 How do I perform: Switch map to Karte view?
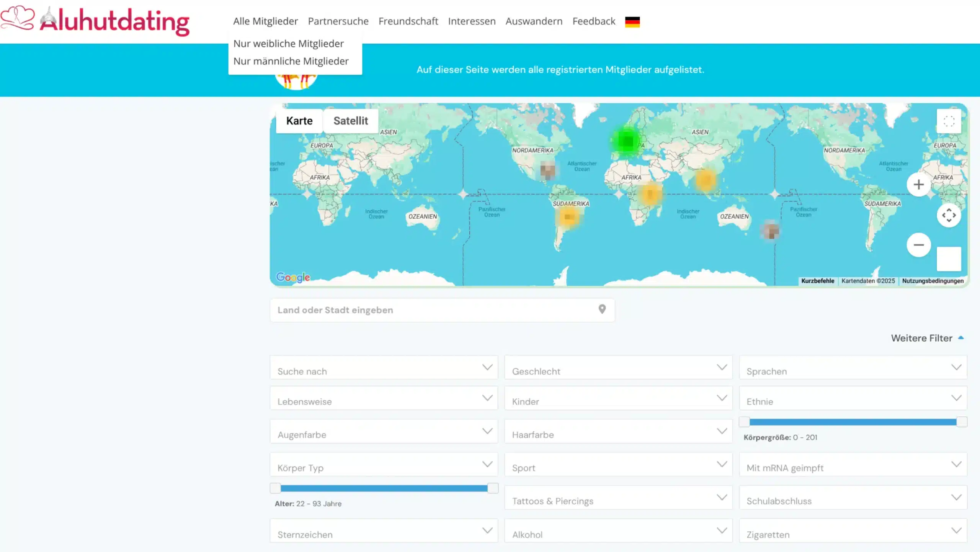click(x=299, y=121)
